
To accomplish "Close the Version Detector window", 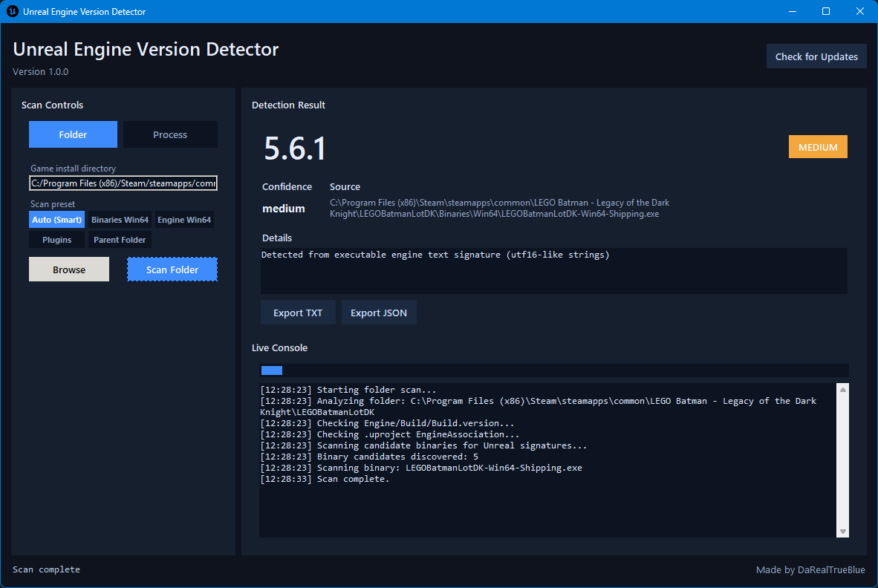I will (x=860, y=11).
